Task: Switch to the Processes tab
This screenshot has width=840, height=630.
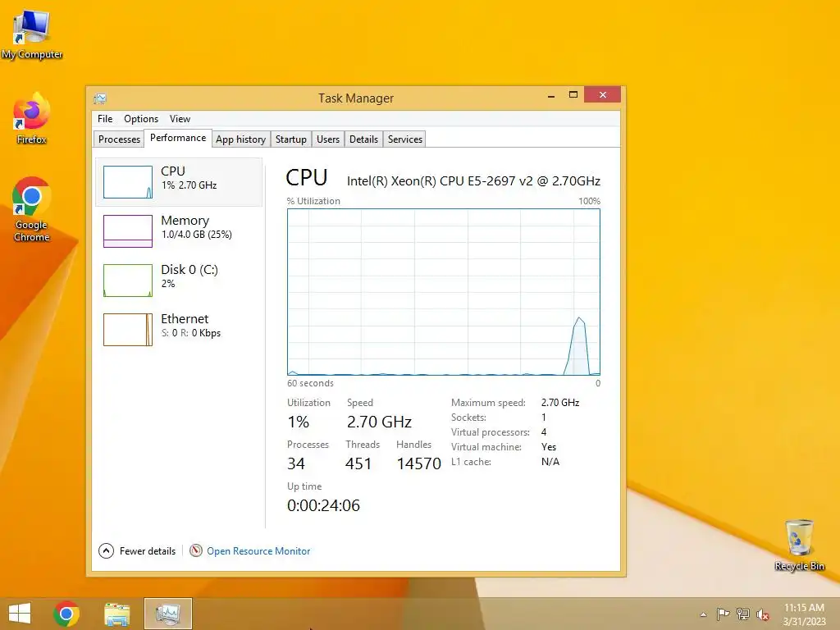Action: point(119,139)
